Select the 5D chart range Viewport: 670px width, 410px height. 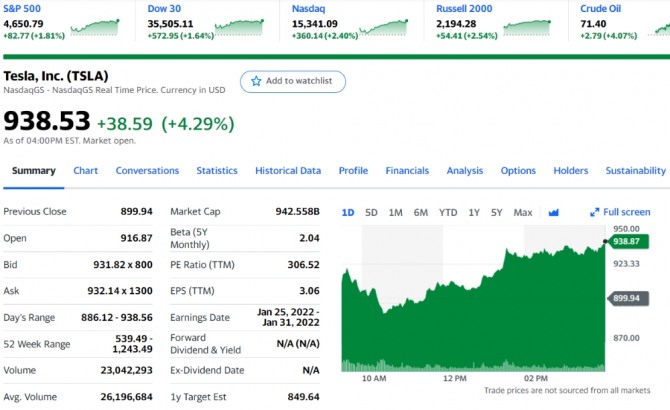tap(371, 212)
